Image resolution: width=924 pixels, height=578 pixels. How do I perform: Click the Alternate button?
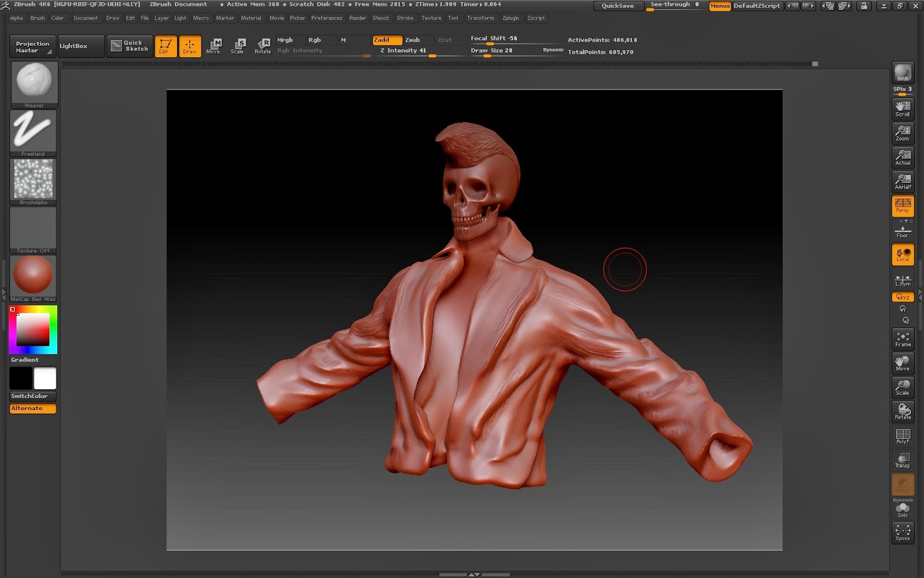[33, 409]
